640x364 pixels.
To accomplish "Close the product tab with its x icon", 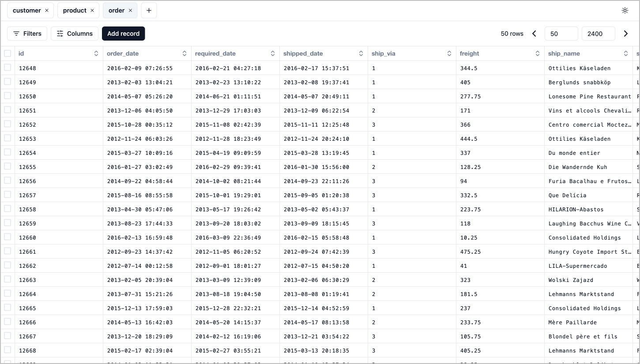I will click(x=92, y=11).
